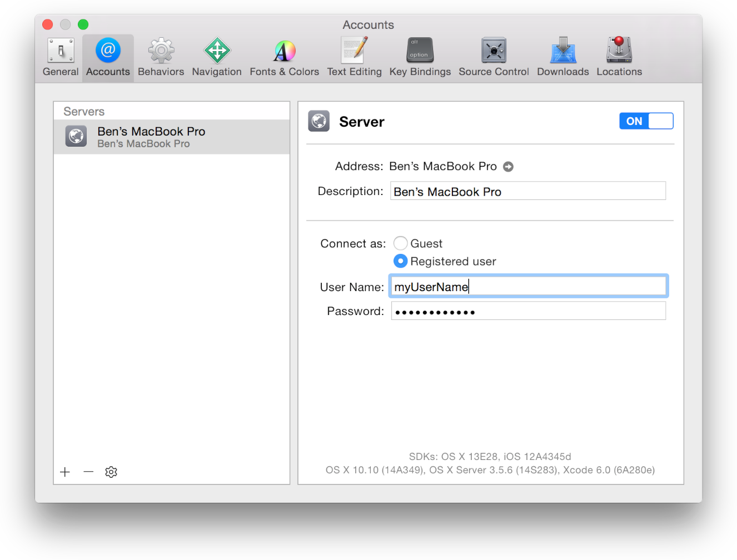Click the Description text field

[x=527, y=191]
